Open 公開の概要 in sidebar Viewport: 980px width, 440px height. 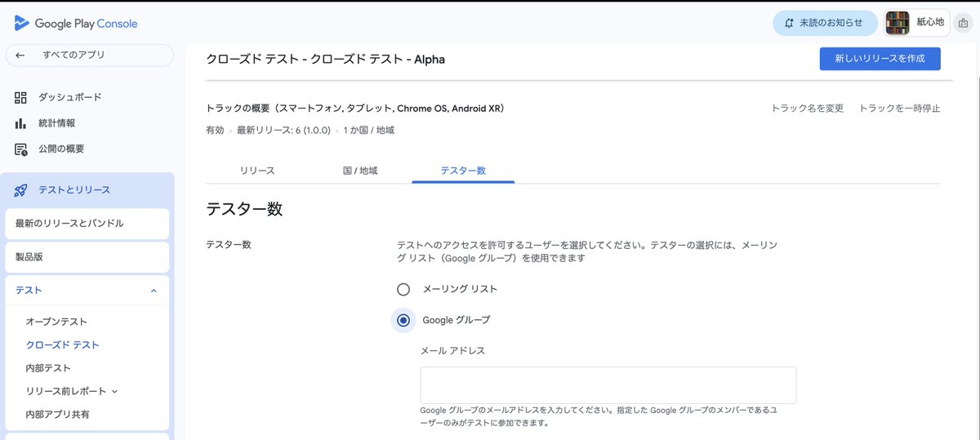tap(61, 149)
